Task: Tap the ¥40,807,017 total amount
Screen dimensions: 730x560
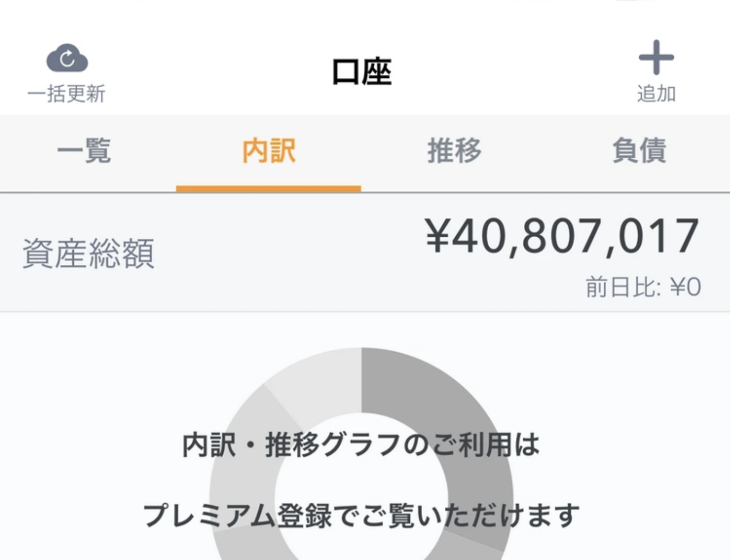Action: point(562,236)
